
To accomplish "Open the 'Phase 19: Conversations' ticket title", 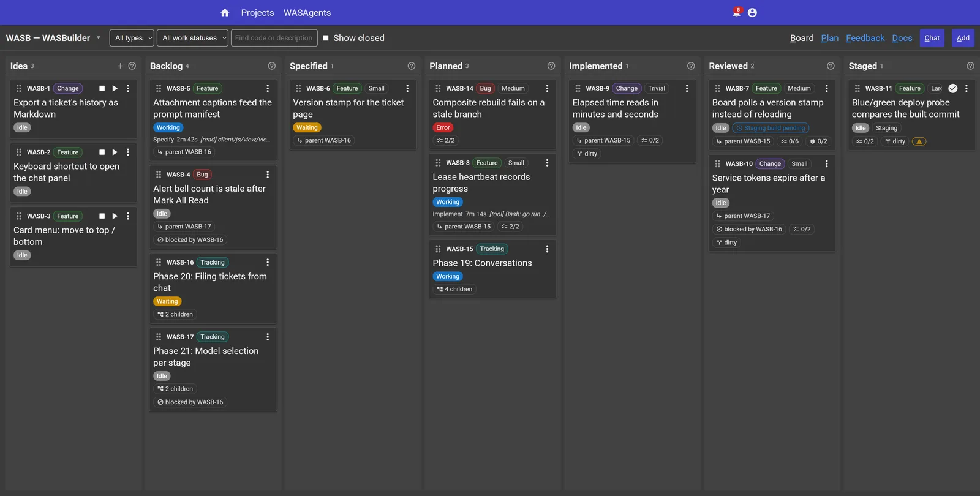I will 482,263.
